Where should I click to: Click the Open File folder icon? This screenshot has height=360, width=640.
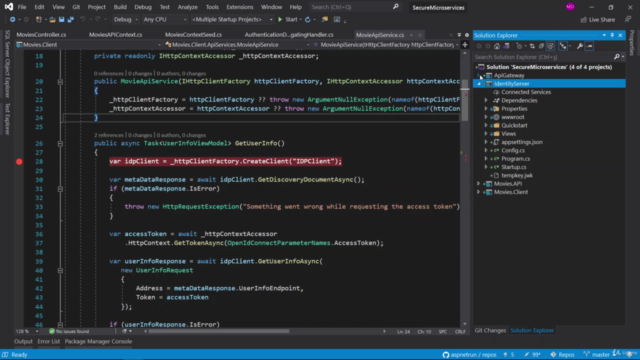point(52,20)
